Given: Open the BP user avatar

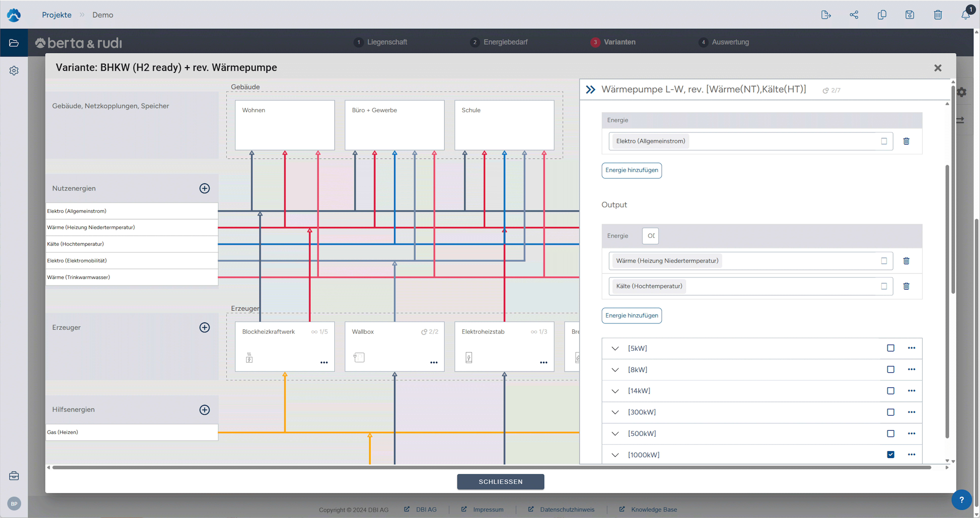Looking at the screenshot, I should 14,504.
